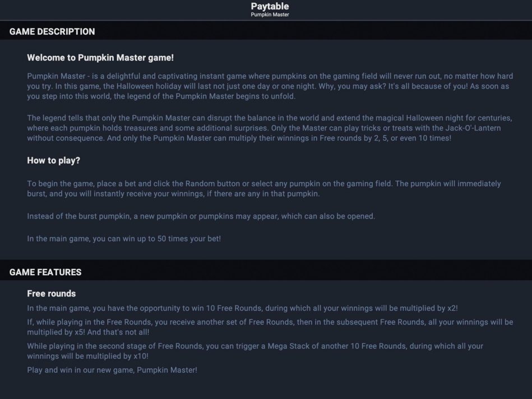532x399 pixels.
Task: Click the paragraph starting 'Pumpkin Master - is a delightful'
Action: coord(270,86)
